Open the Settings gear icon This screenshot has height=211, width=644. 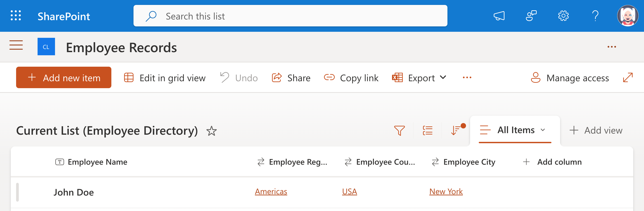click(563, 16)
